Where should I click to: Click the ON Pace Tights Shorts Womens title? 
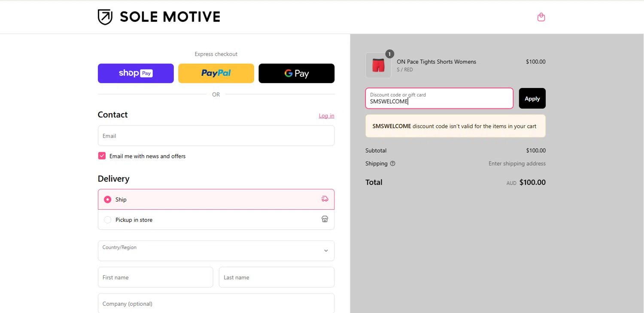[x=436, y=62]
